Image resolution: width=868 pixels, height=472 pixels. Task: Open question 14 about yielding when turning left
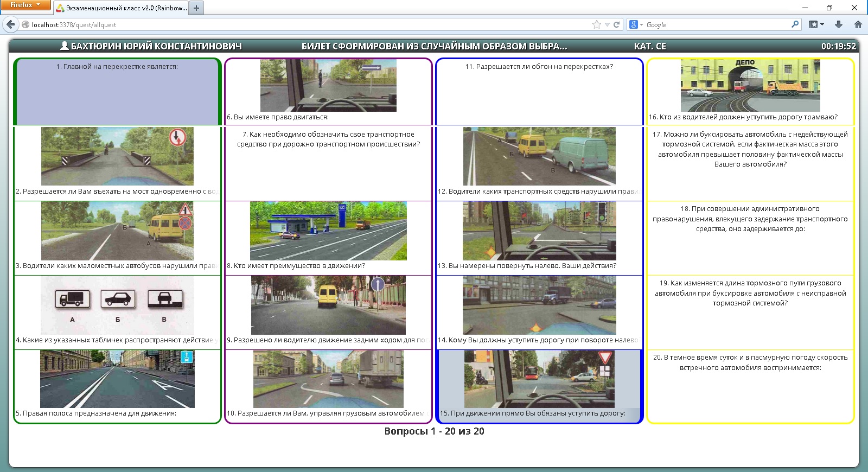coord(539,312)
